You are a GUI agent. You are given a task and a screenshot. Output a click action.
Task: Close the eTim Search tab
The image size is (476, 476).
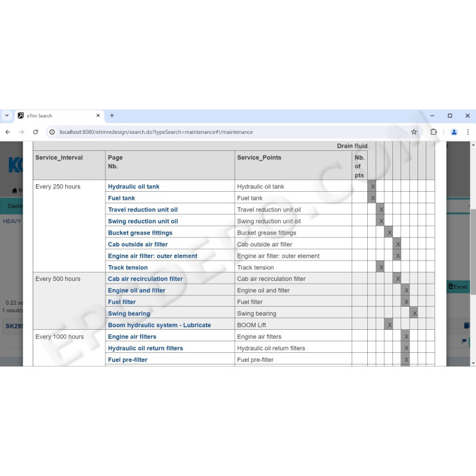point(98,116)
